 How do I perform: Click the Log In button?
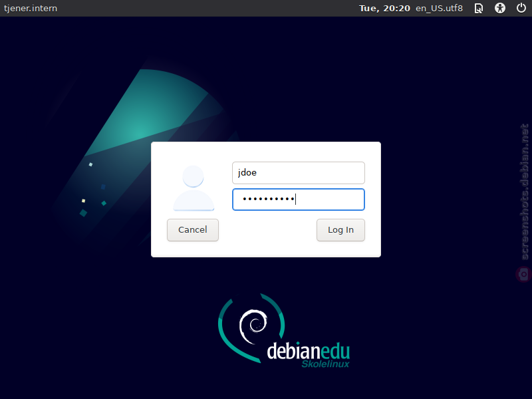pyautogui.click(x=340, y=230)
